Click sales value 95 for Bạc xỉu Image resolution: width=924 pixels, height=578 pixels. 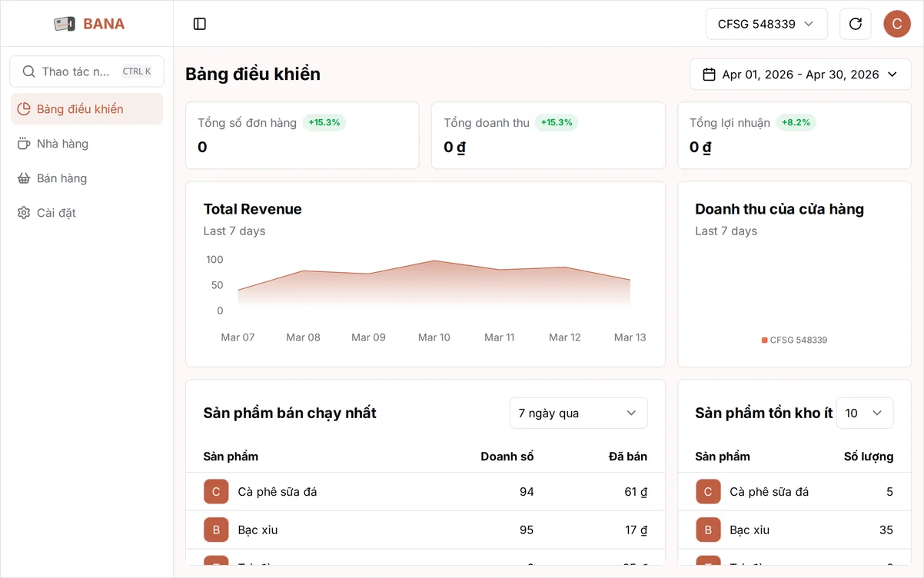coord(527,530)
